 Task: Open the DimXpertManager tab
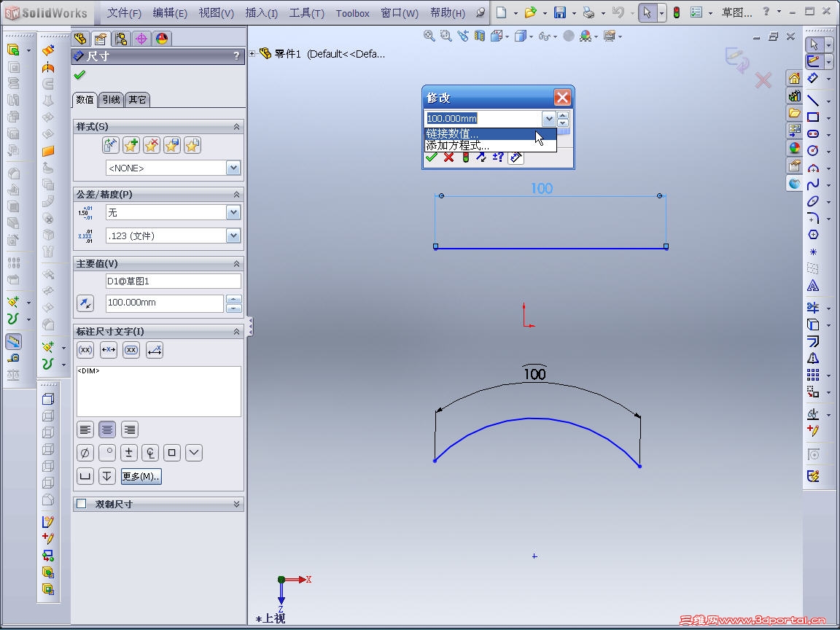(141, 39)
